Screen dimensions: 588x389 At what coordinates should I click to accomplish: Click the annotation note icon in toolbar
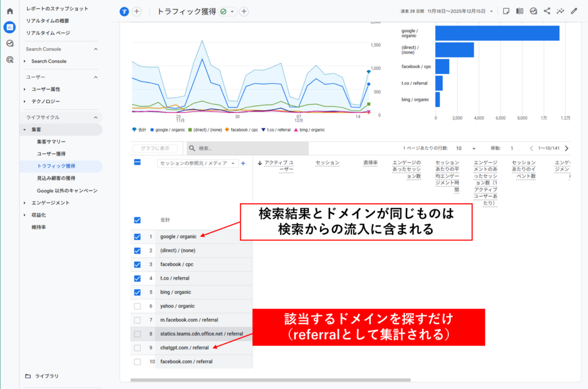506,11
